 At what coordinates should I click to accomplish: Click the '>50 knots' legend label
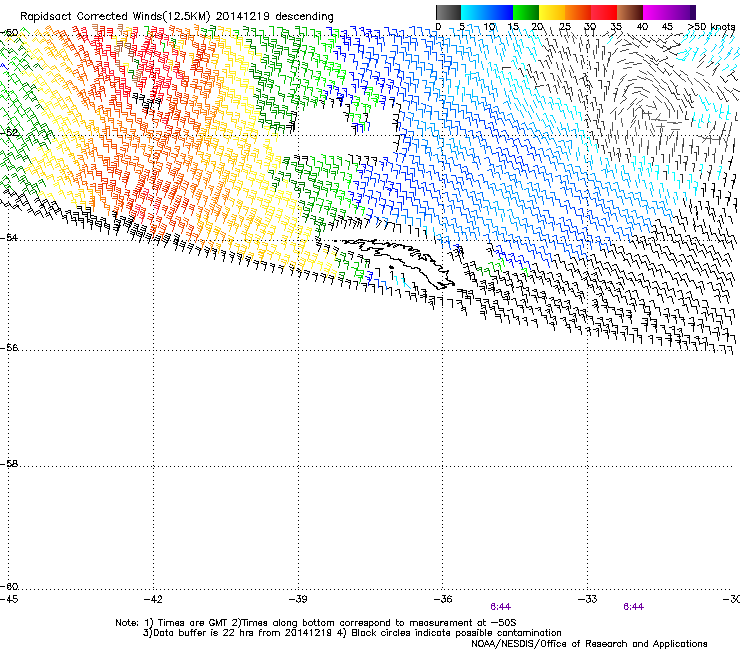[711, 26]
